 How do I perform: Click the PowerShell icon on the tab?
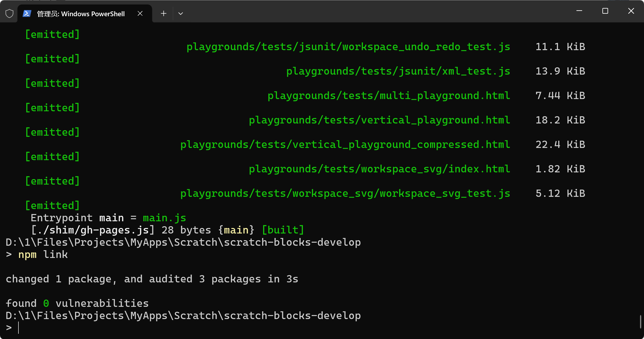(x=27, y=13)
